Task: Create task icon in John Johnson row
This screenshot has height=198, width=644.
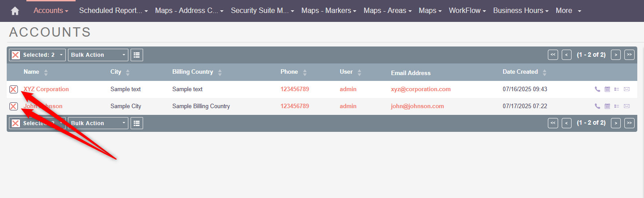Action: pos(617,106)
